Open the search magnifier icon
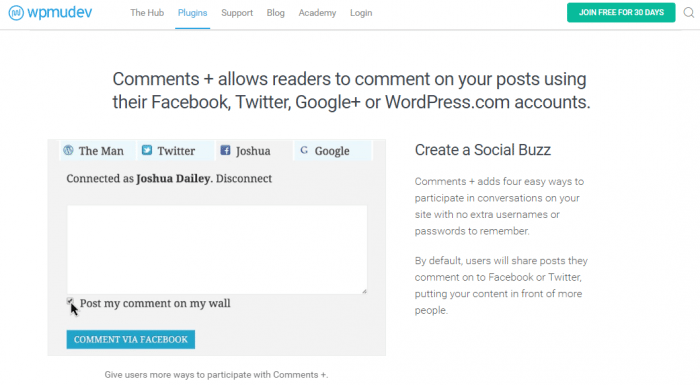Screen dimensions: 700x385 (x=689, y=13)
